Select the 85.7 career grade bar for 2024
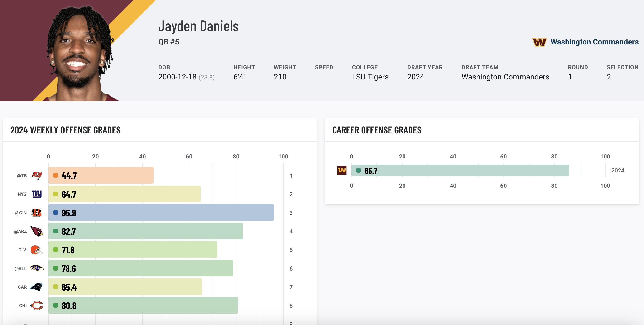 pos(460,171)
